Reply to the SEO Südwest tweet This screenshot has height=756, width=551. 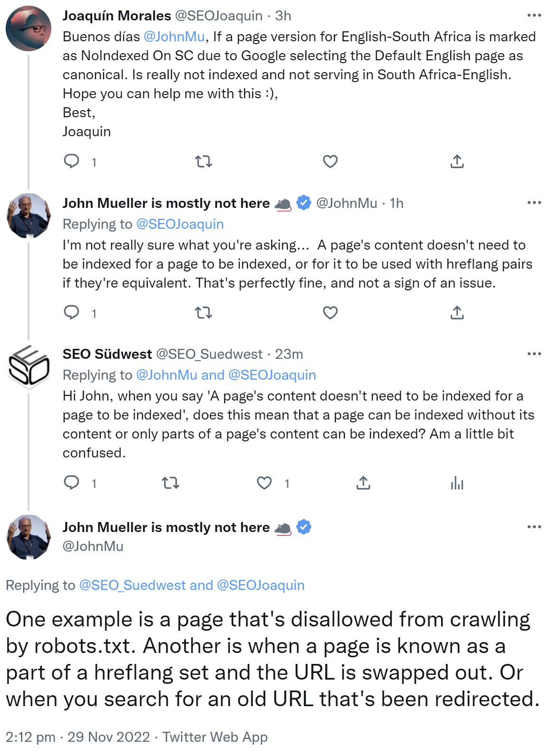[x=72, y=483]
